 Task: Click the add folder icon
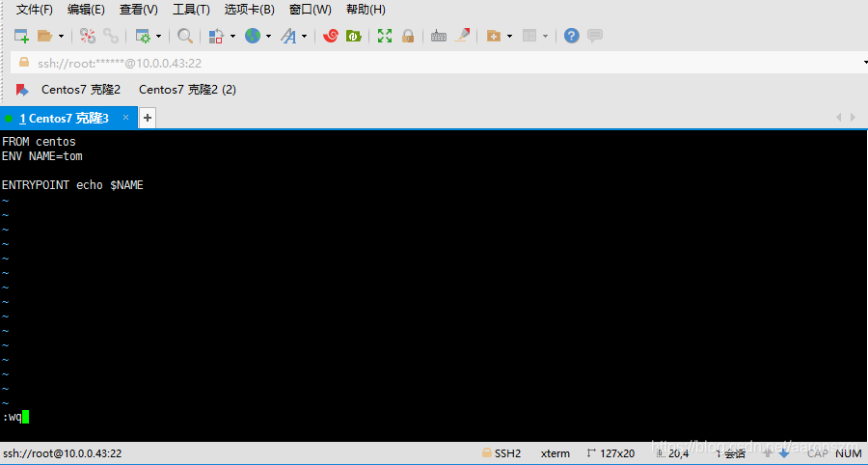coord(493,36)
